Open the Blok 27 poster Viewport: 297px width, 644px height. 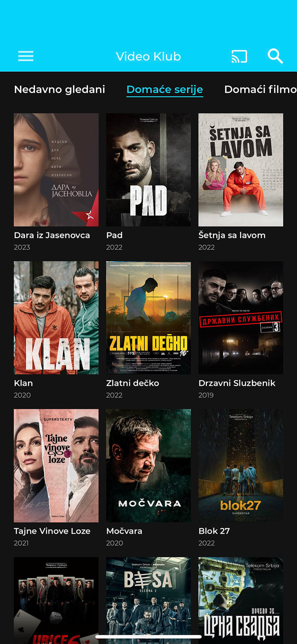click(241, 466)
